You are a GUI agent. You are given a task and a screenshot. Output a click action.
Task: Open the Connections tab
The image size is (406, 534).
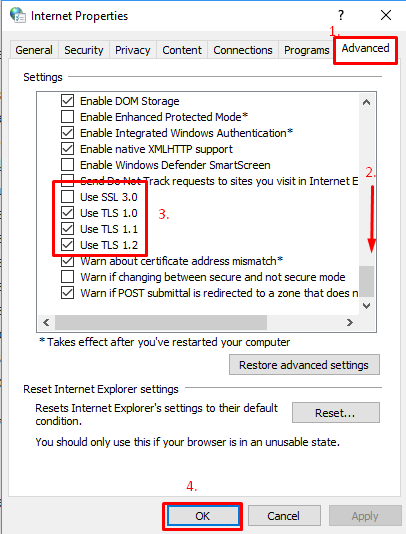pyautogui.click(x=243, y=50)
